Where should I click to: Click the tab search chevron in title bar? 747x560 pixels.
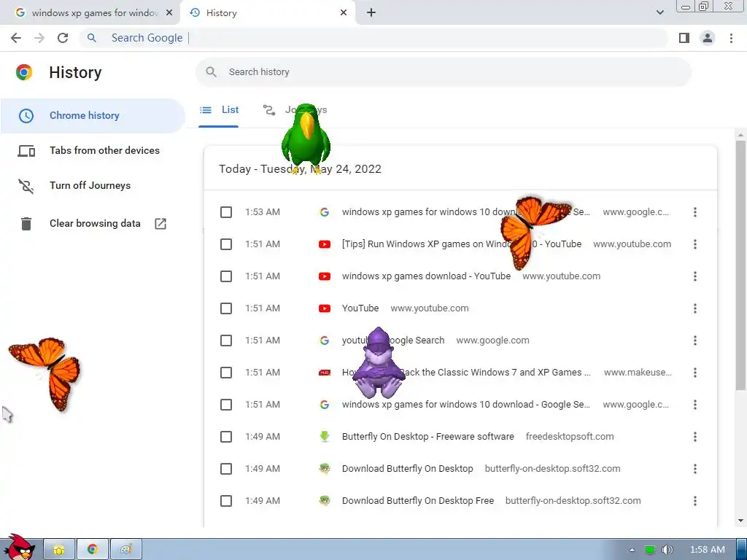[659, 12]
